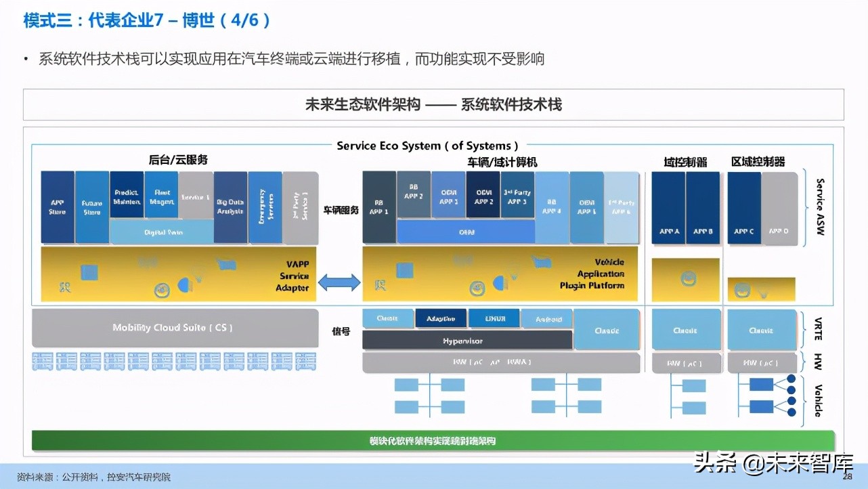
Task: Click the Classic block in 区域控制器 column
Action: (x=762, y=330)
